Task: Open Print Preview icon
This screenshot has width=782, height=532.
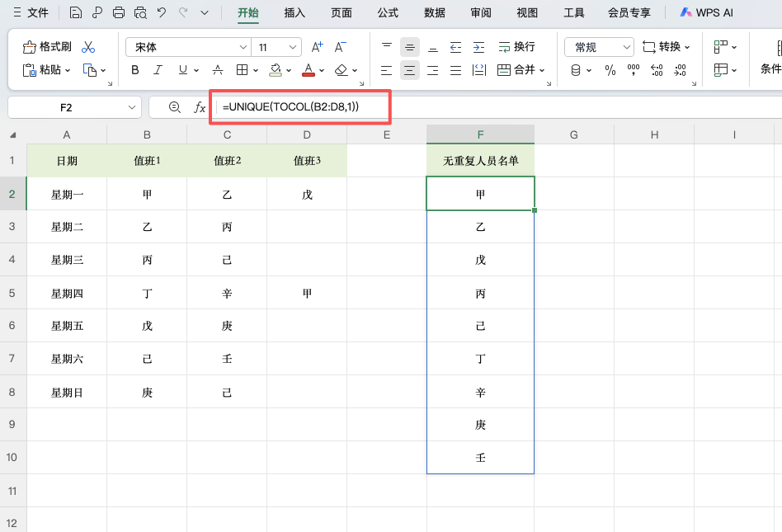Action: pos(140,12)
